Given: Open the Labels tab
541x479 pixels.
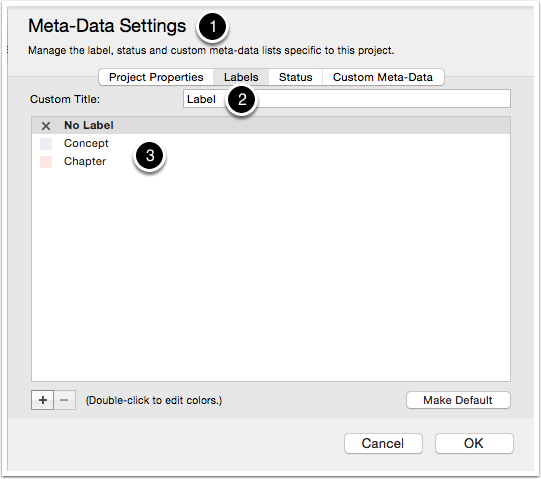Looking at the screenshot, I should (x=241, y=77).
